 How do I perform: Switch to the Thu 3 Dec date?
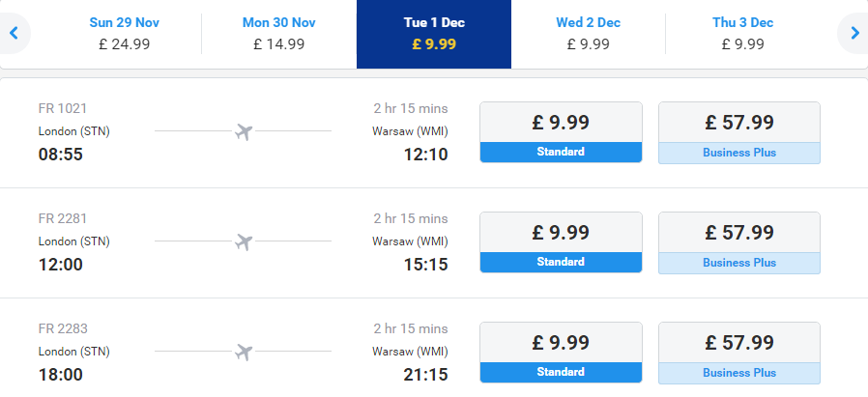(x=743, y=33)
